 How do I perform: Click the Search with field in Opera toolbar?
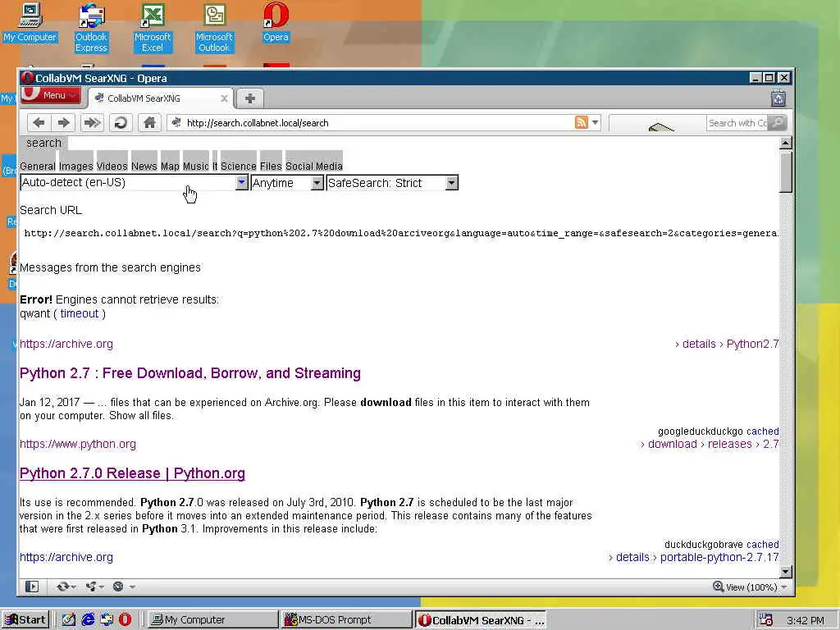737,123
